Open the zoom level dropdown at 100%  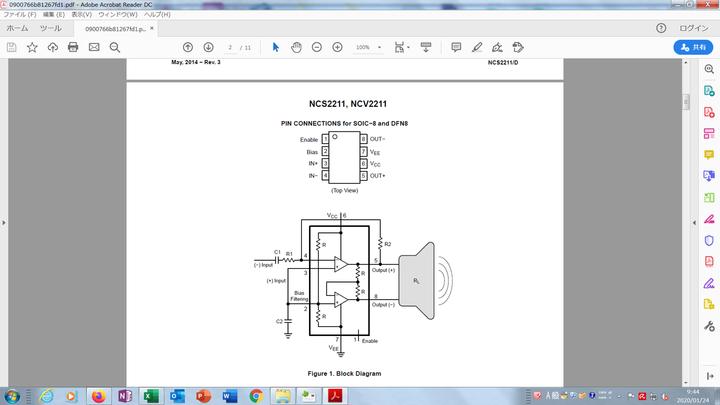(x=367, y=47)
